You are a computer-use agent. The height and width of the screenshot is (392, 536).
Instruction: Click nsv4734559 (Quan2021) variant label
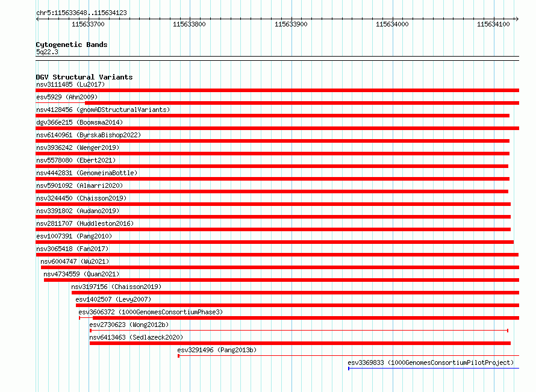point(81,274)
